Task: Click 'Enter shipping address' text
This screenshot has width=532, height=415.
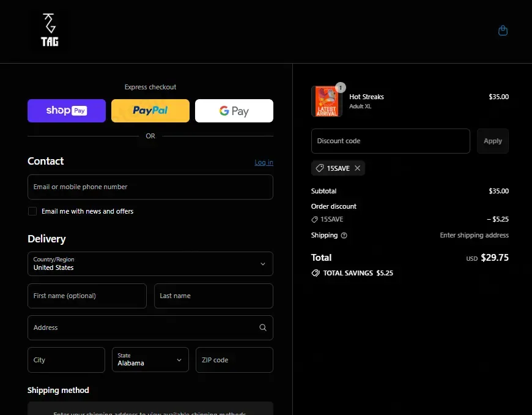Action: coord(475,235)
